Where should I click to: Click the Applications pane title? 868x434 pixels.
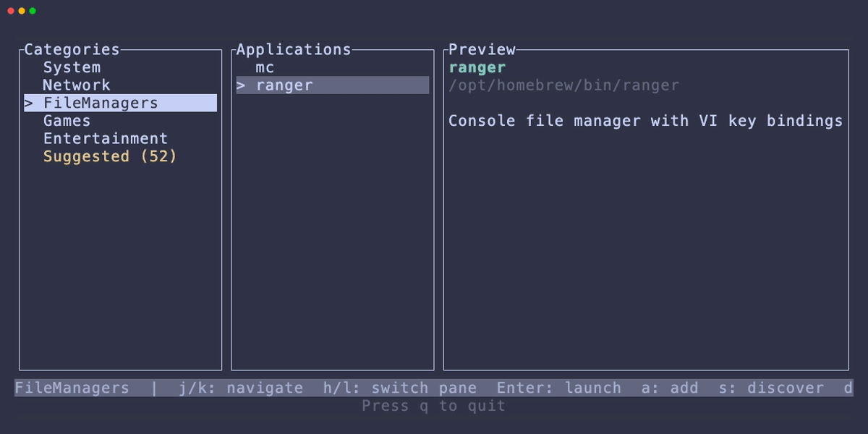point(293,50)
